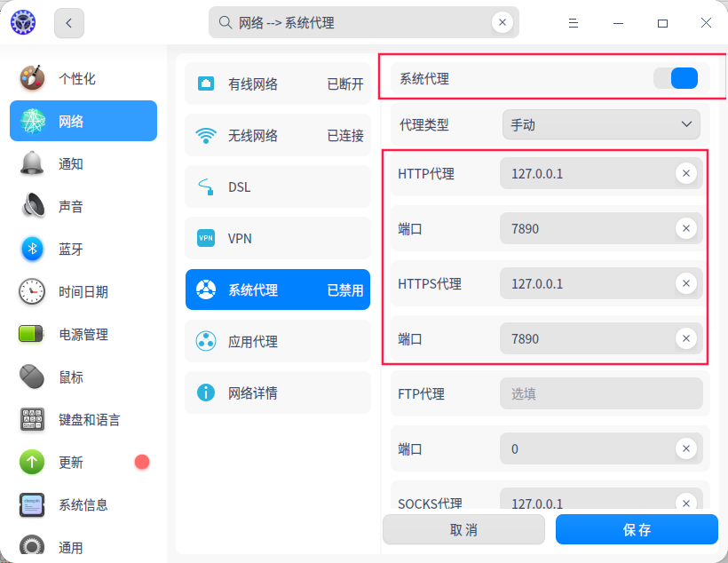
Task: Click the 保存 save button
Action: 637,529
